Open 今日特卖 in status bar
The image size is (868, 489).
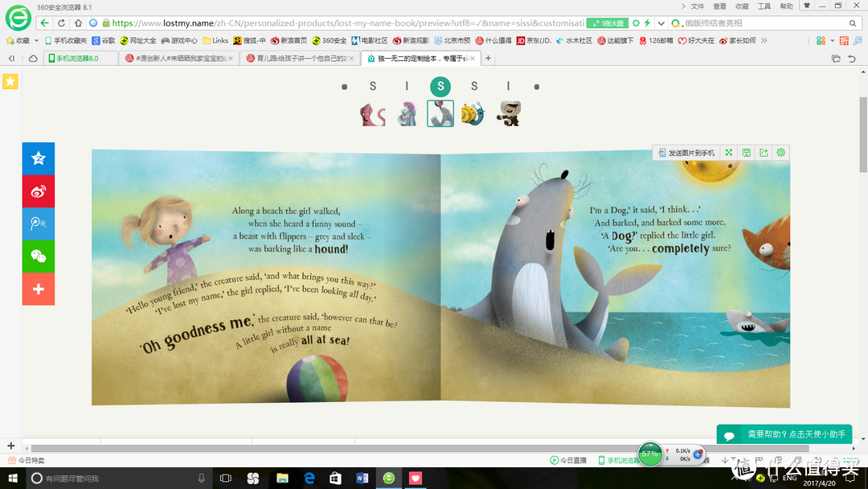pyautogui.click(x=27, y=460)
